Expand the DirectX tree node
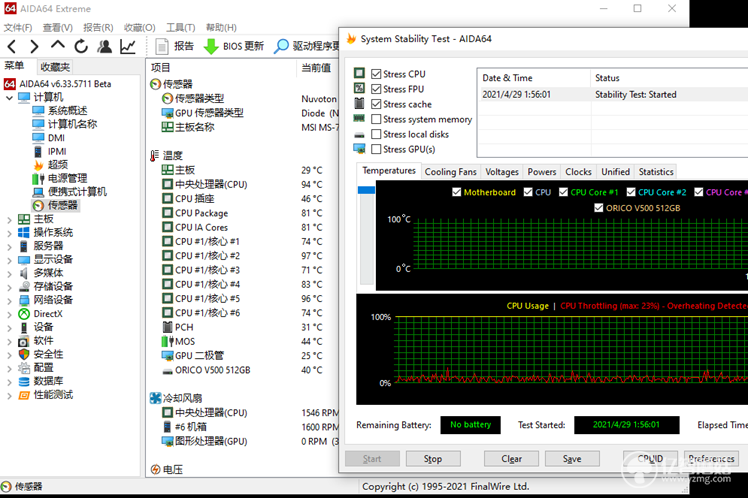Image resolution: width=748 pixels, height=498 pixels. click(x=10, y=314)
